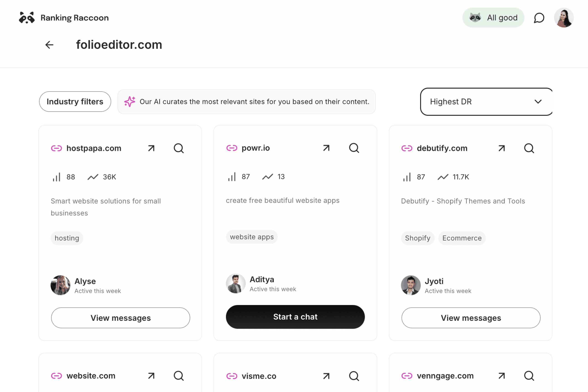588x392 pixels.
Task: Open the Industry filters options
Action: click(75, 101)
